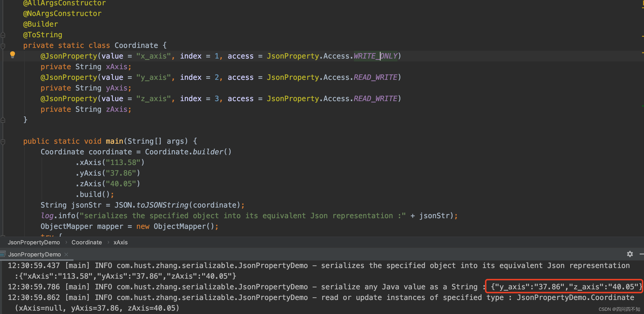Open the Coordinate breadcrumb item

pyautogui.click(x=87, y=242)
